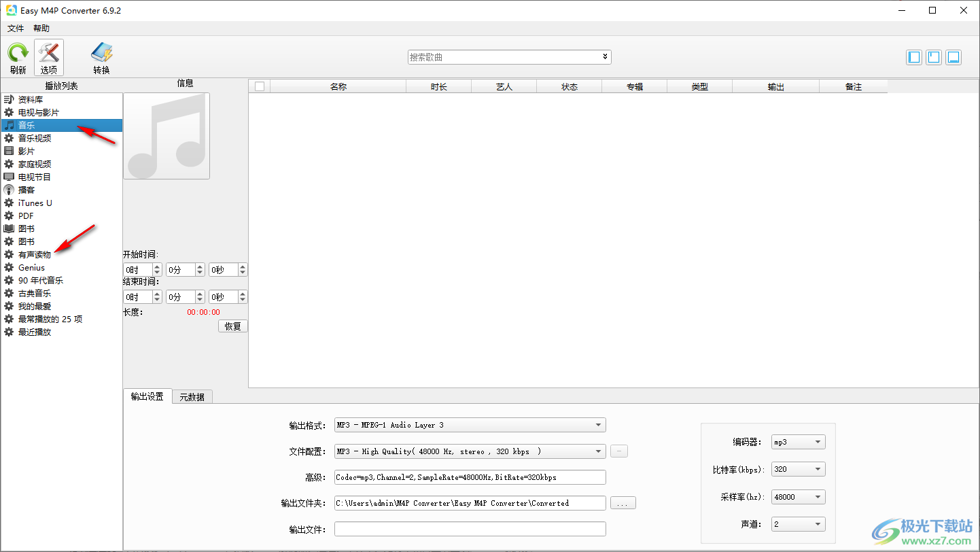Open the 采样率 48000 dropdown
Screen dimensions: 980x552
coord(799,497)
